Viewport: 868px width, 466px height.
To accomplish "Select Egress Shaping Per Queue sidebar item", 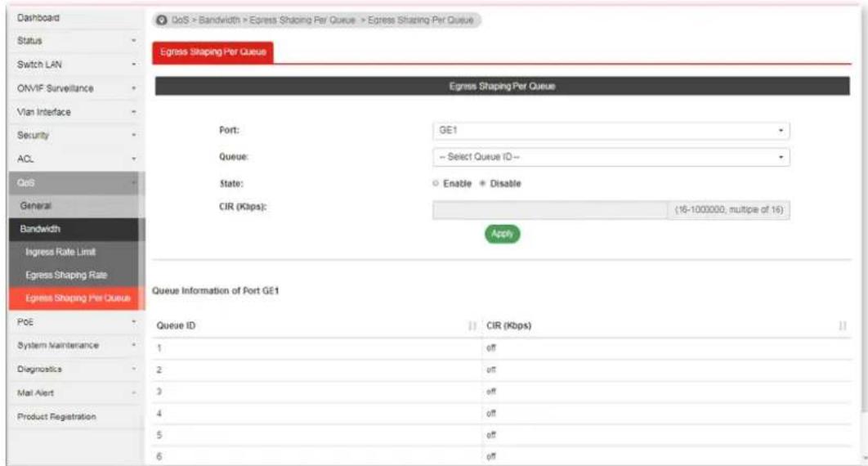I will (x=76, y=298).
